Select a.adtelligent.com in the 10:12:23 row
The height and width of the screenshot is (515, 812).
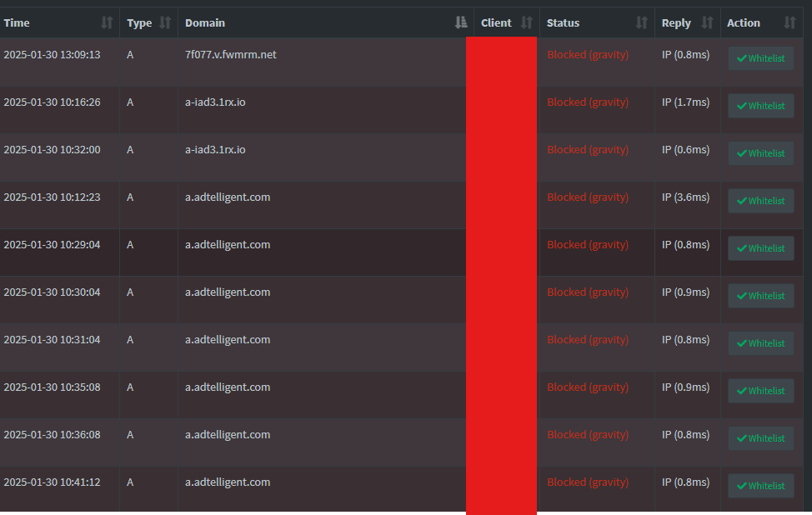pos(228,197)
